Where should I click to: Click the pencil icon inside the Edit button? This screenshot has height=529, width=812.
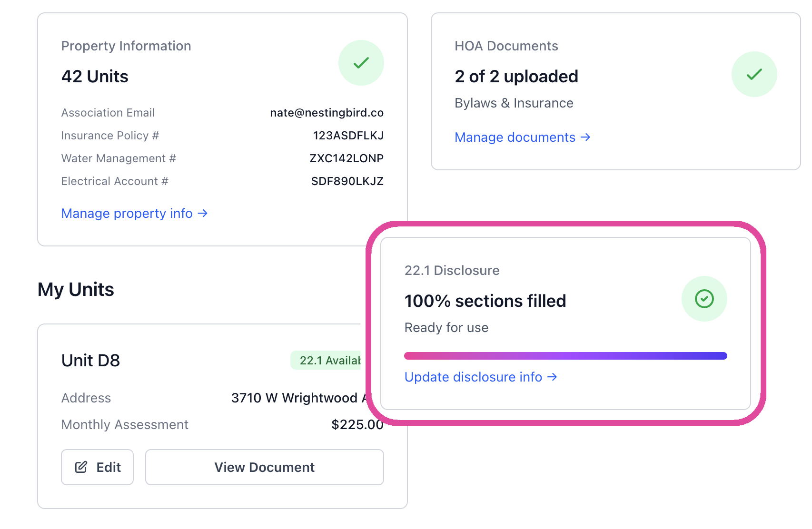tap(81, 467)
